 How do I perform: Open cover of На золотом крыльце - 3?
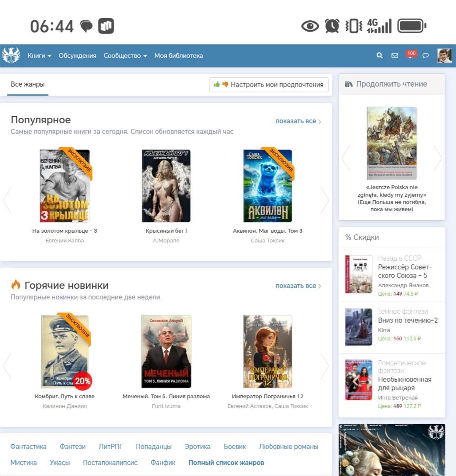pos(65,186)
